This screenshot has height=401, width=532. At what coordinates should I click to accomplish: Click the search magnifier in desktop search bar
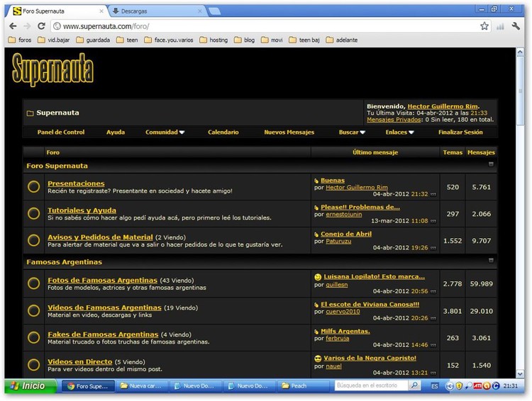click(x=414, y=386)
